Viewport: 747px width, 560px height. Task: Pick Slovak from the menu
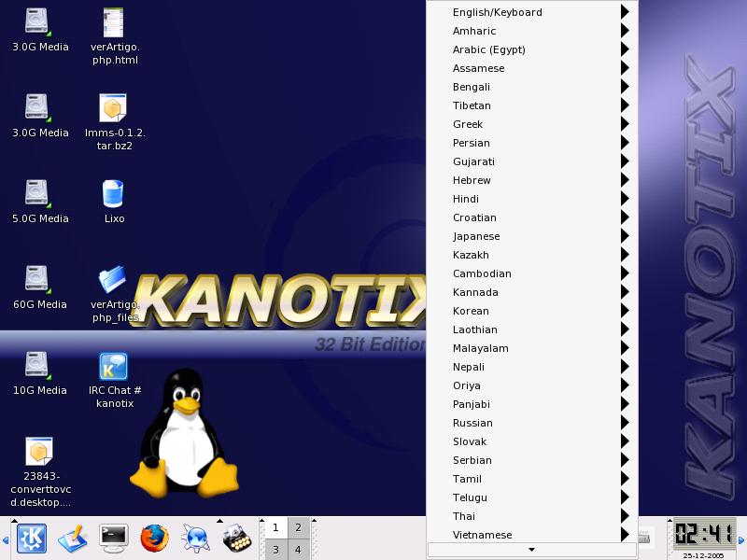tap(532, 441)
